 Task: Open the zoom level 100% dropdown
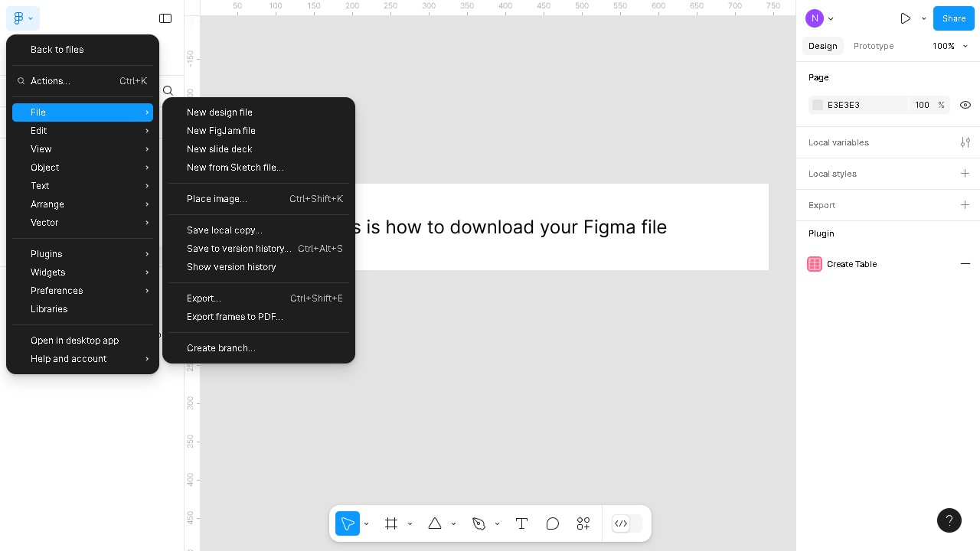click(x=950, y=46)
